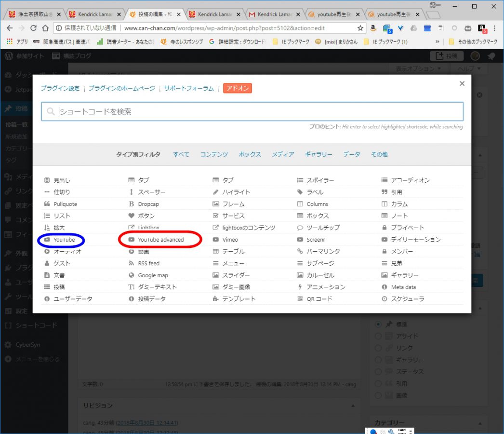Open the 2018年8月30日 12:14:41 revision link
This screenshot has width=504, height=434.
(147, 423)
